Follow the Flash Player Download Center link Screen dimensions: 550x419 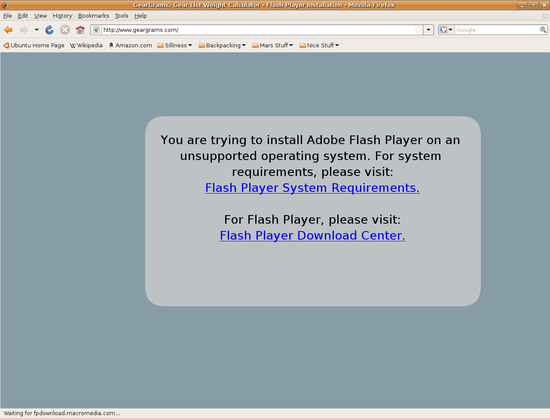pyautogui.click(x=312, y=235)
